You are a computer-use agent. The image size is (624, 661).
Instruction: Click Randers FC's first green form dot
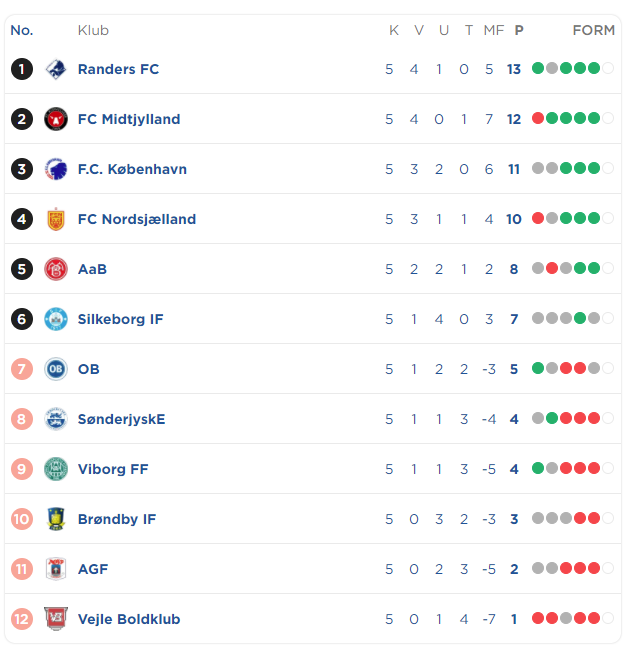pyautogui.click(x=538, y=68)
